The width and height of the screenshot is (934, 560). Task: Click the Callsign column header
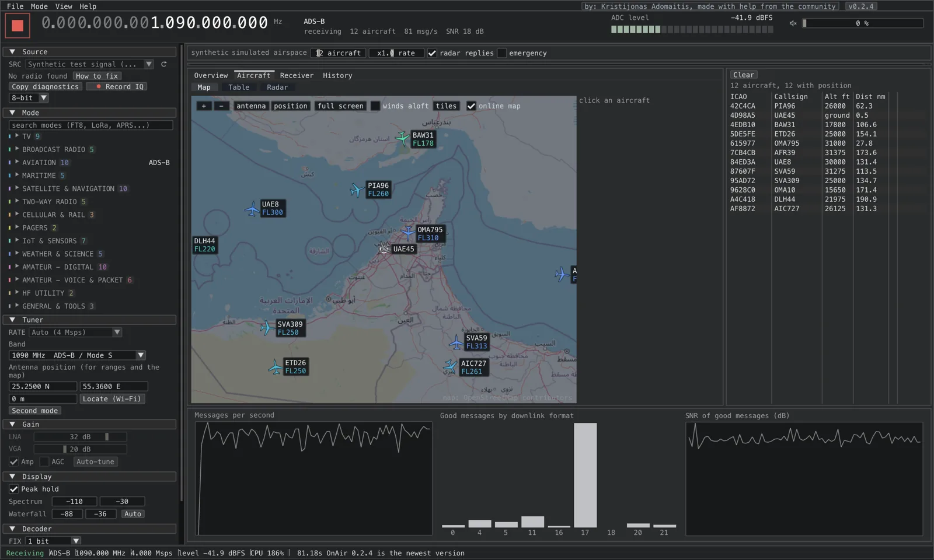click(x=791, y=97)
